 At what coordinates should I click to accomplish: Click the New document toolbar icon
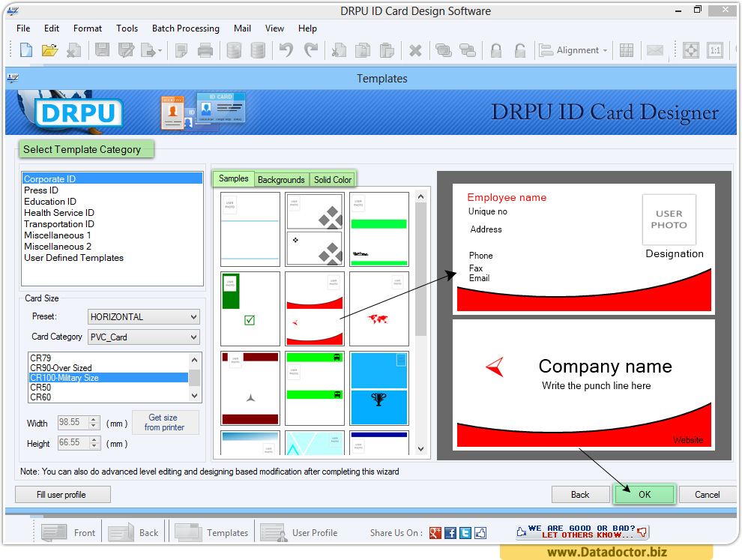click(26, 49)
